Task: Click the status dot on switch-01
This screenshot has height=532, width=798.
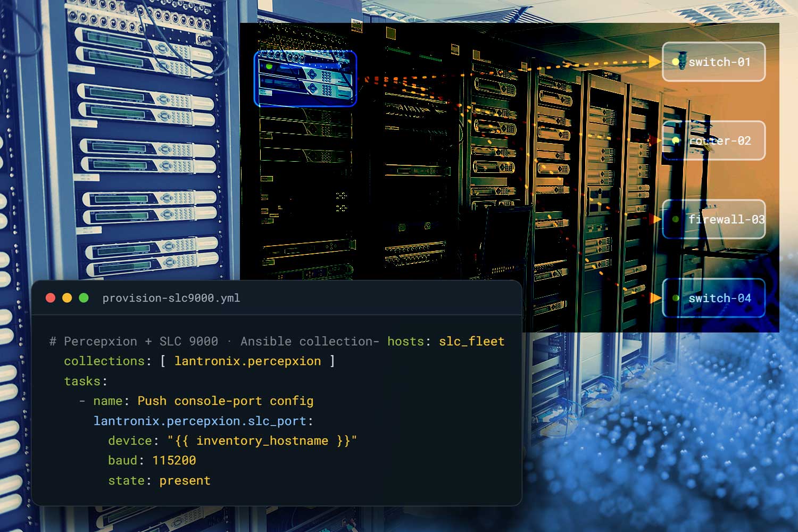Action: pyautogui.click(x=676, y=62)
